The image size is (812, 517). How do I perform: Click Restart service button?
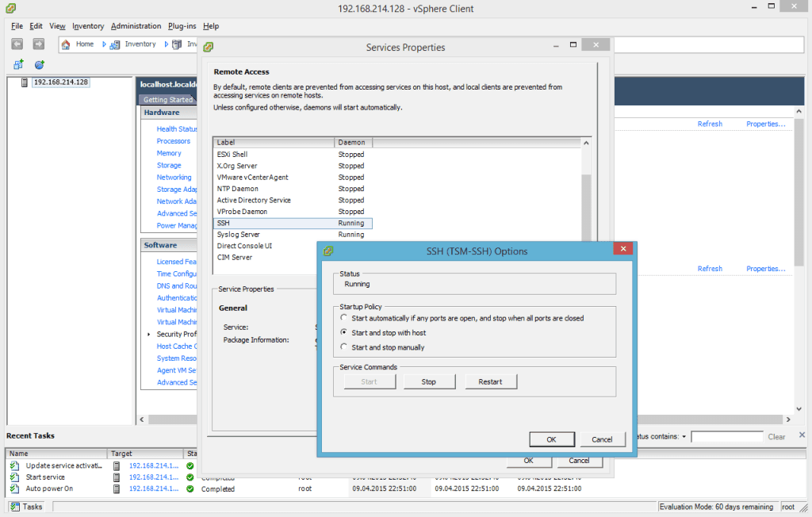[x=490, y=381]
